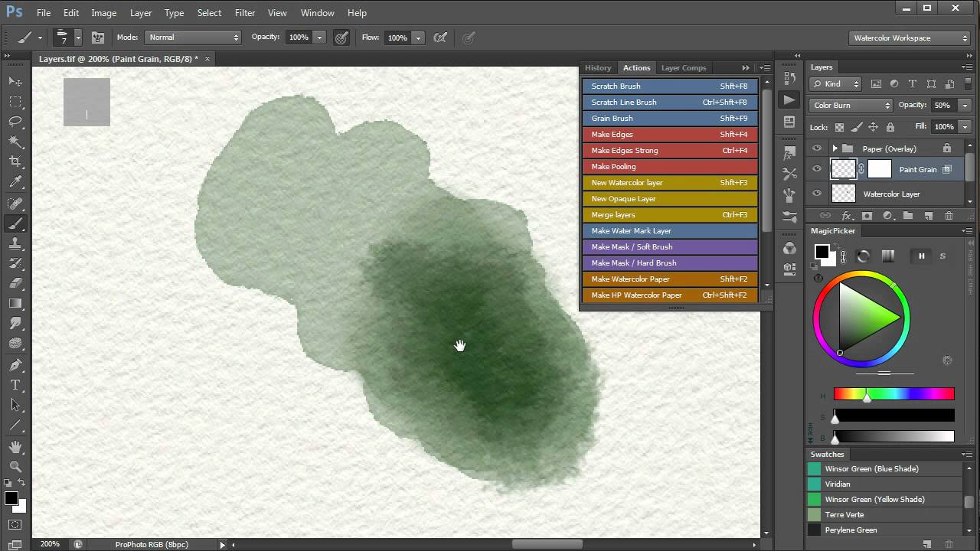Image resolution: width=980 pixels, height=551 pixels.
Task: Select the Zoom tool
Action: [15, 466]
